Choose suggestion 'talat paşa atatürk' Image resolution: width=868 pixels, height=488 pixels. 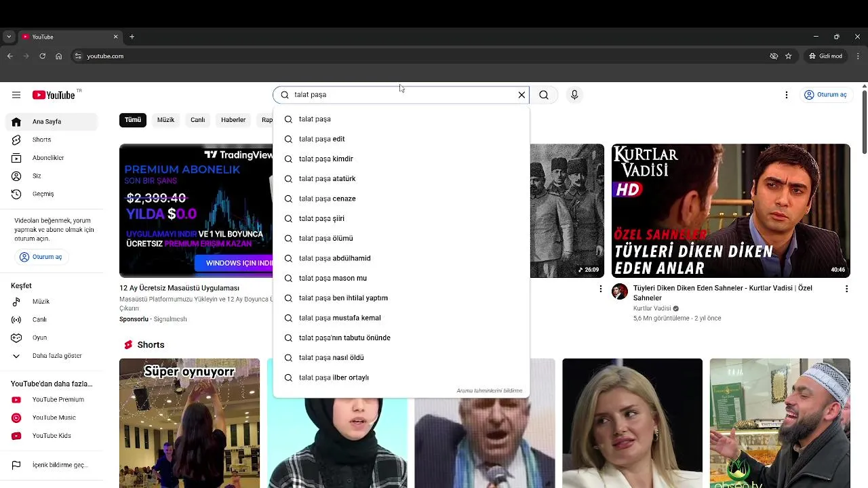(x=401, y=179)
